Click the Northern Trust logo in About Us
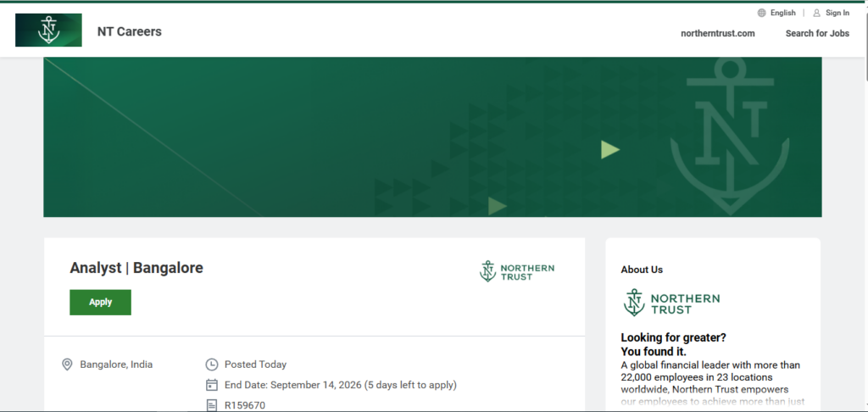This screenshot has width=868, height=412. [x=671, y=303]
